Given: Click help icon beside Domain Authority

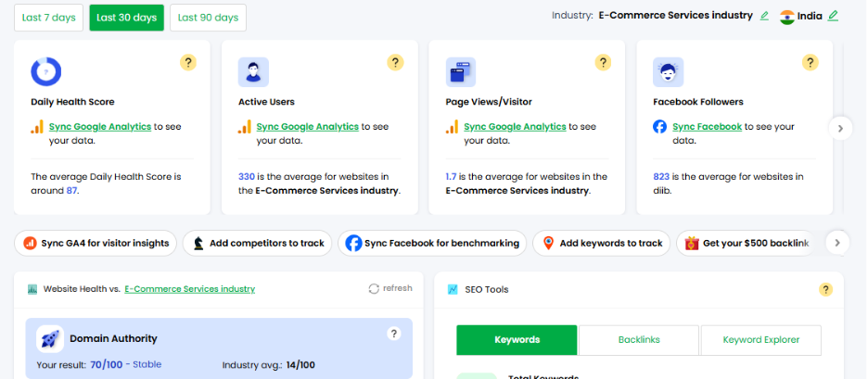Looking at the screenshot, I should (x=393, y=334).
